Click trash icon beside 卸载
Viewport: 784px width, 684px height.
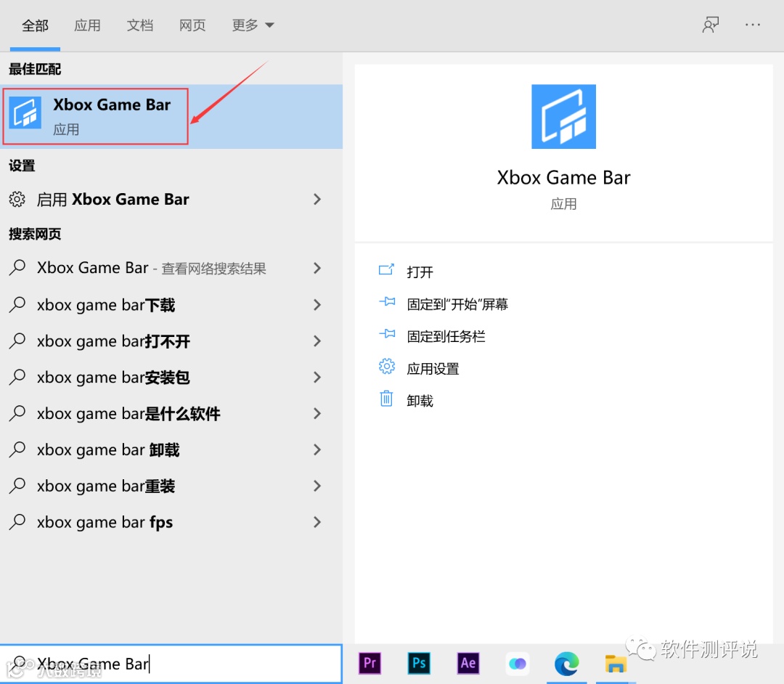[386, 399]
